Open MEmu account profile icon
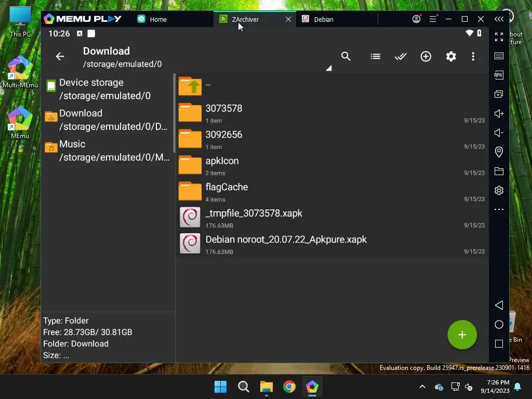Image resolution: width=532 pixels, height=399 pixels. pyautogui.click(x=416, y=19)
